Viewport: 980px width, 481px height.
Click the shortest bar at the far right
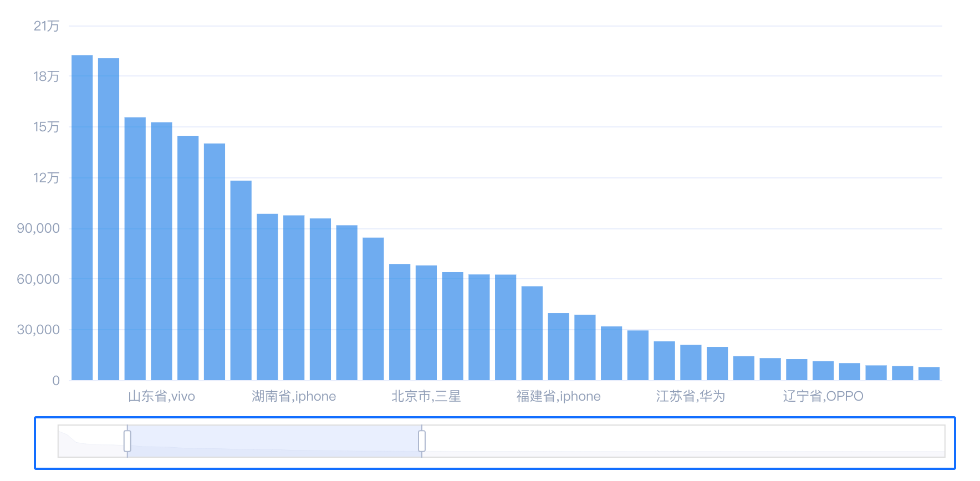point(929,373)
